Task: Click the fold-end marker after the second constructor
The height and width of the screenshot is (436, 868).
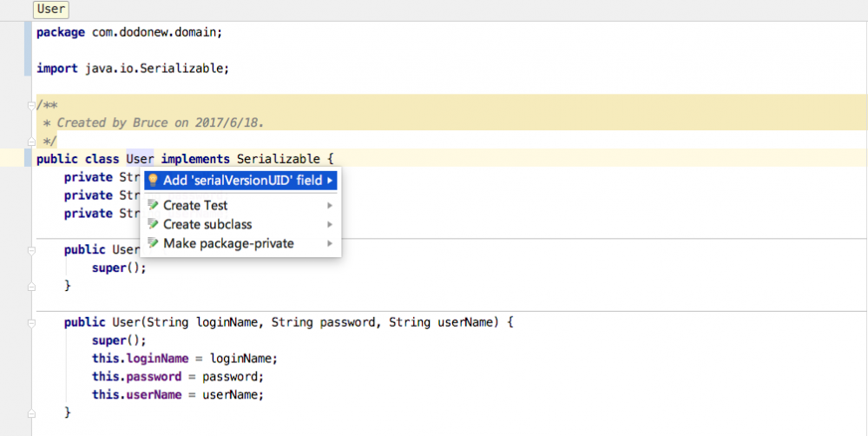Action: click(x=31, y=413)
